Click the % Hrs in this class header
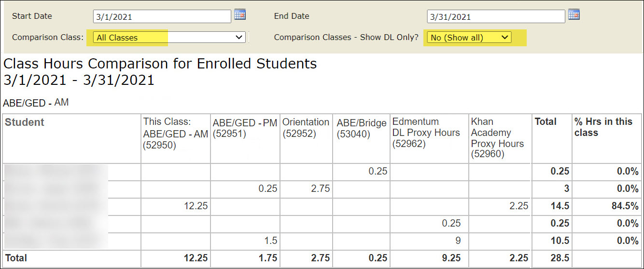 pos(603,127)
